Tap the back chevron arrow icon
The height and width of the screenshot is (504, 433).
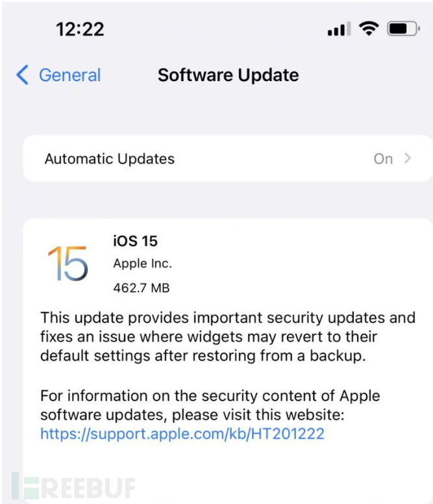click(x=22, y=75)
